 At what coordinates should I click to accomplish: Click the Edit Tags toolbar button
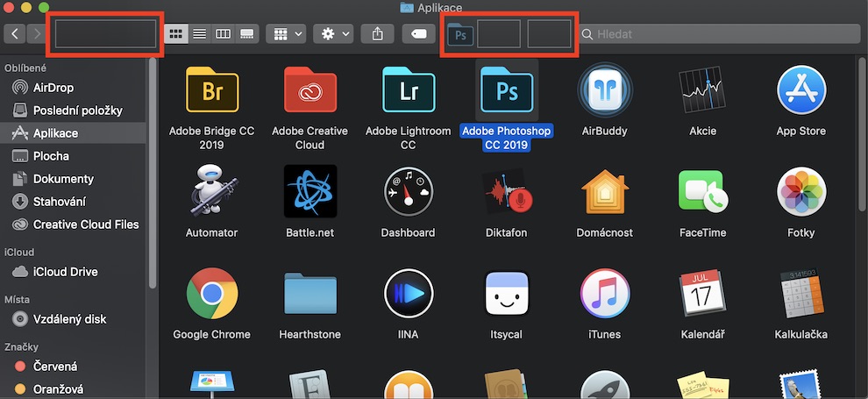click(419, 33)
